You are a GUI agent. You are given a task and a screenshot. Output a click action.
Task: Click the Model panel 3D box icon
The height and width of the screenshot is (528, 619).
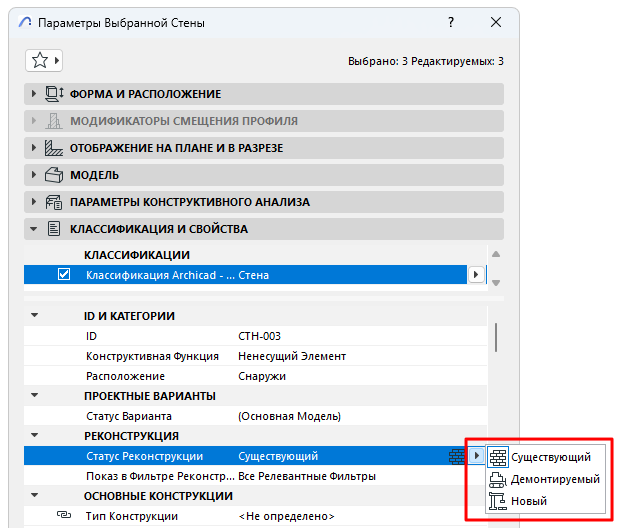(x=54, y=175)
